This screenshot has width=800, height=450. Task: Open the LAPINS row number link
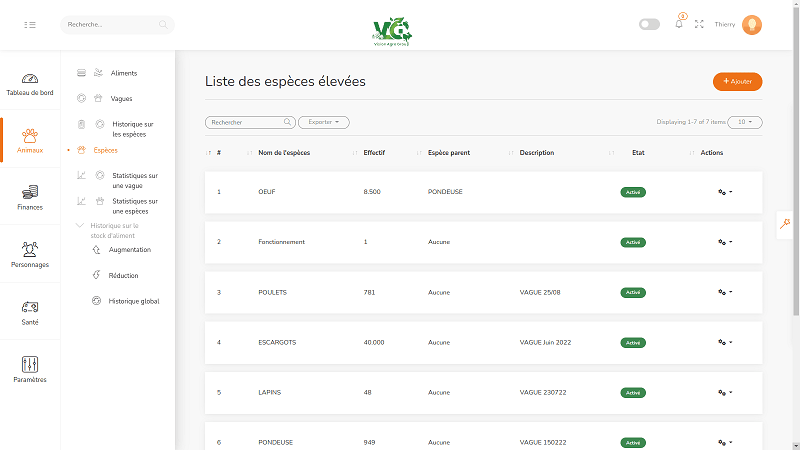pyautogui.click(x=219, y=392)
